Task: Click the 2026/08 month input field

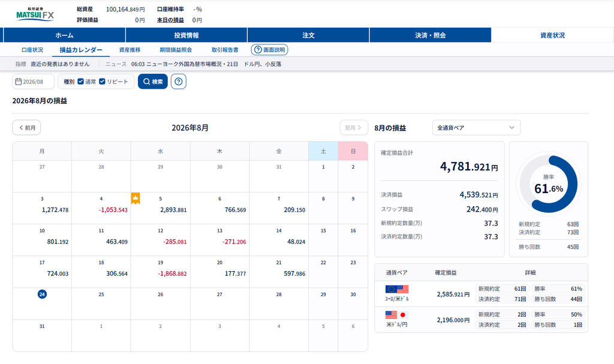Action: pos(34,82)
